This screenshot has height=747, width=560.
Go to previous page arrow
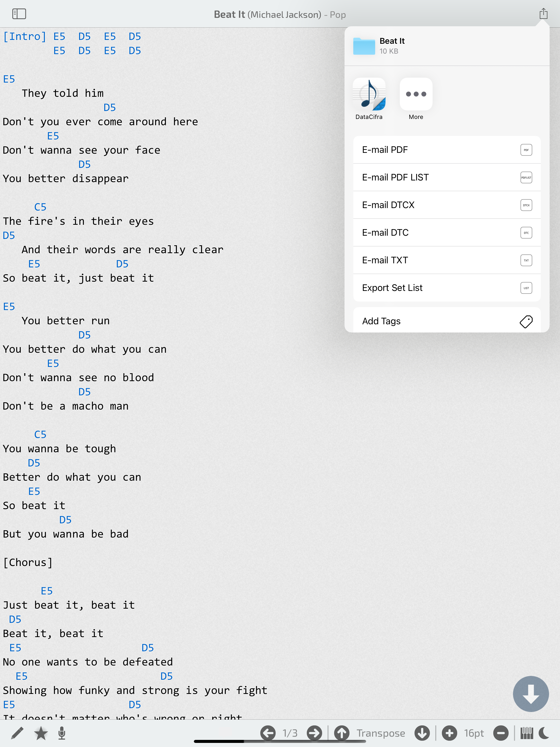(x=268, y=733)
